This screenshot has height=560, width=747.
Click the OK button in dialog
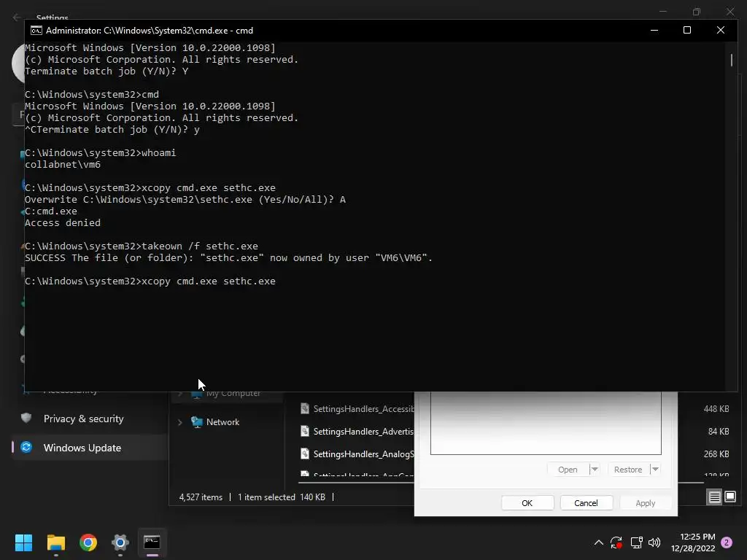click(527, 503)
